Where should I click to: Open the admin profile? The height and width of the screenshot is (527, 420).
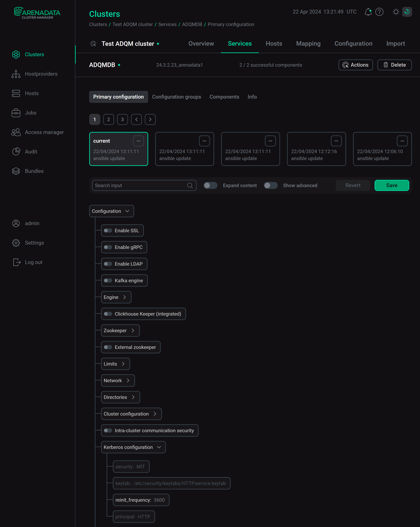tap(26, 223)
